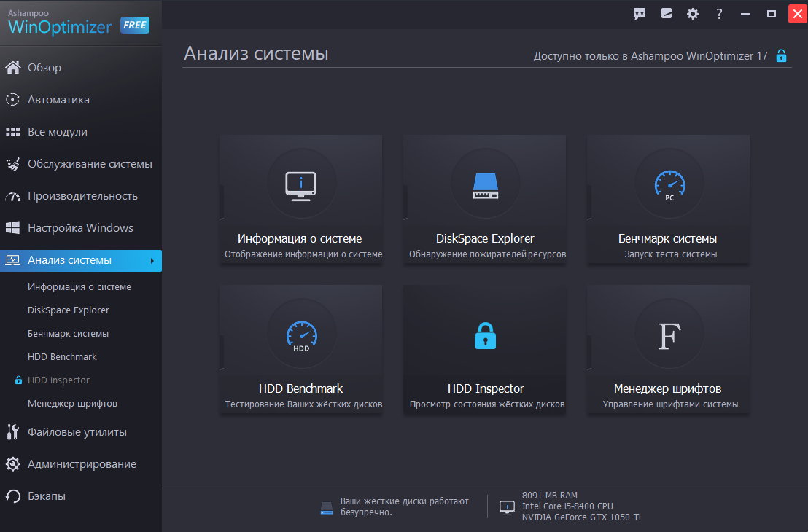The image size is (808, 532).
Task: Launch HDD Inspector tile title
Action: click(486, 388)
